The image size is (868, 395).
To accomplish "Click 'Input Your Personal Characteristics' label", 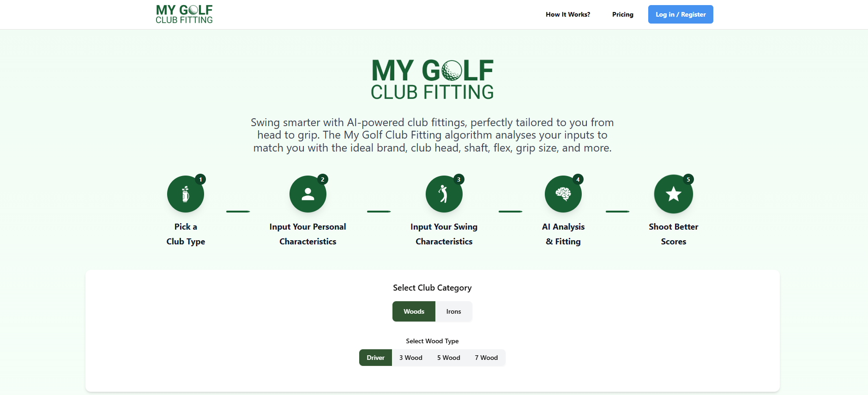I will [x=308, y=234].
